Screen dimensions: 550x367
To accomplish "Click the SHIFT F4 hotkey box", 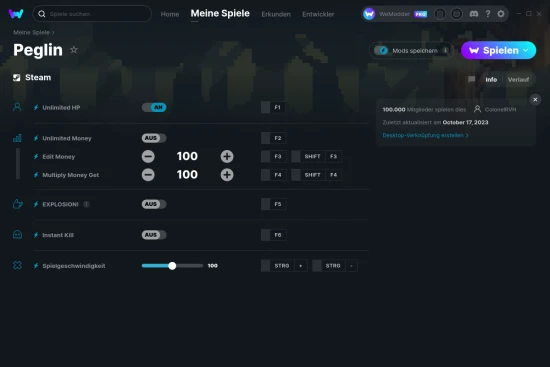I will [317, 175].
